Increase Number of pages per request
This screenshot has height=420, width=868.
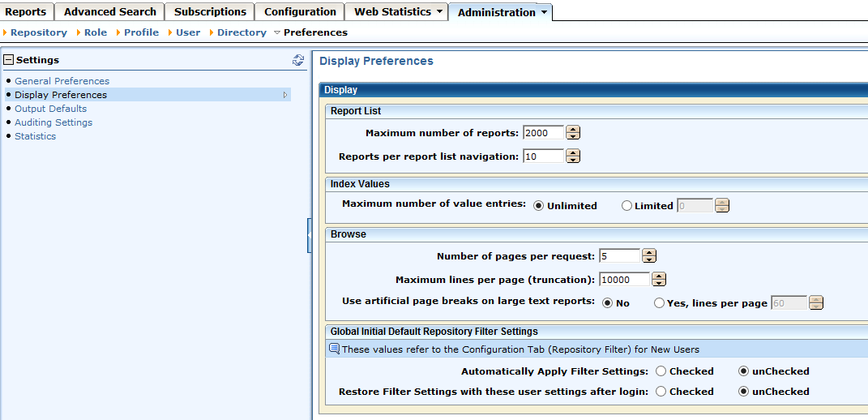(648, 252)
